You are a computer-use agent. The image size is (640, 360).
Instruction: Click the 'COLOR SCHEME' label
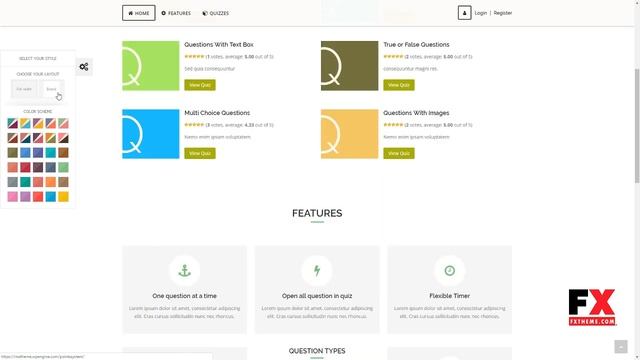[x=38, y=111]
